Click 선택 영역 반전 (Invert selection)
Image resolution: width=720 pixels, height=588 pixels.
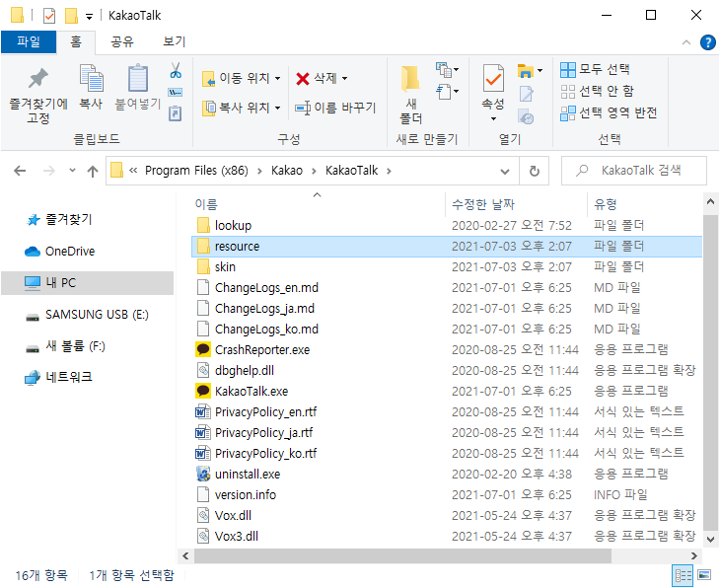pyautogui.click(x=609, y=113)
